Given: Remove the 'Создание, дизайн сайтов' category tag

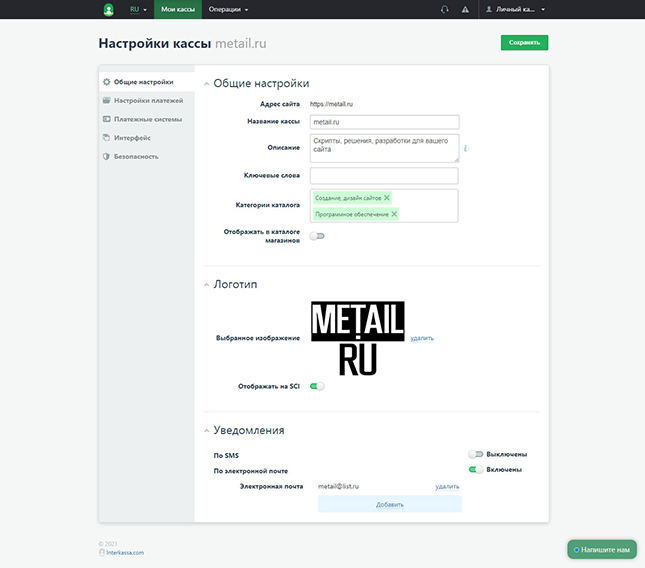Looking at the screenshot, I should click(387, 197).
